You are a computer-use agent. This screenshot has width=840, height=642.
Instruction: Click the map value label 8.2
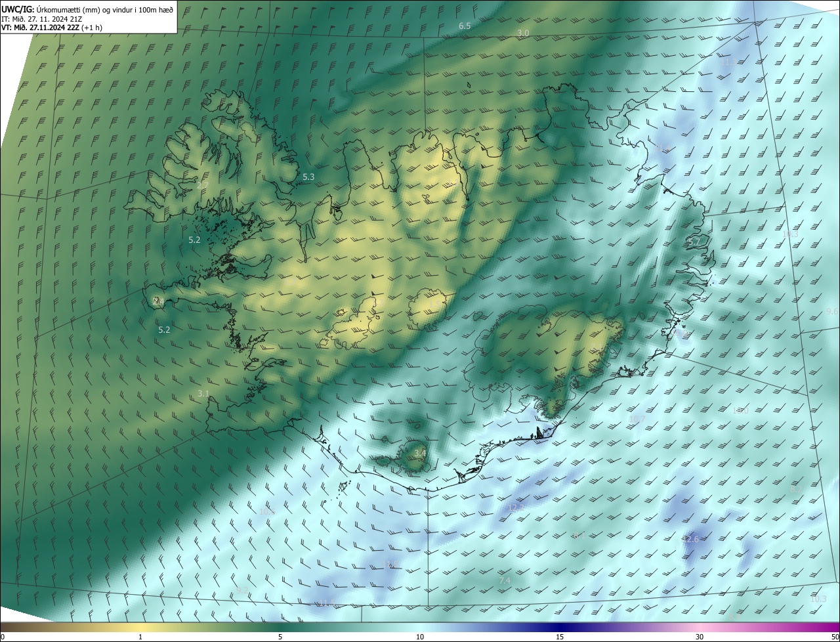pyautogui.click(x=796, y=490)
